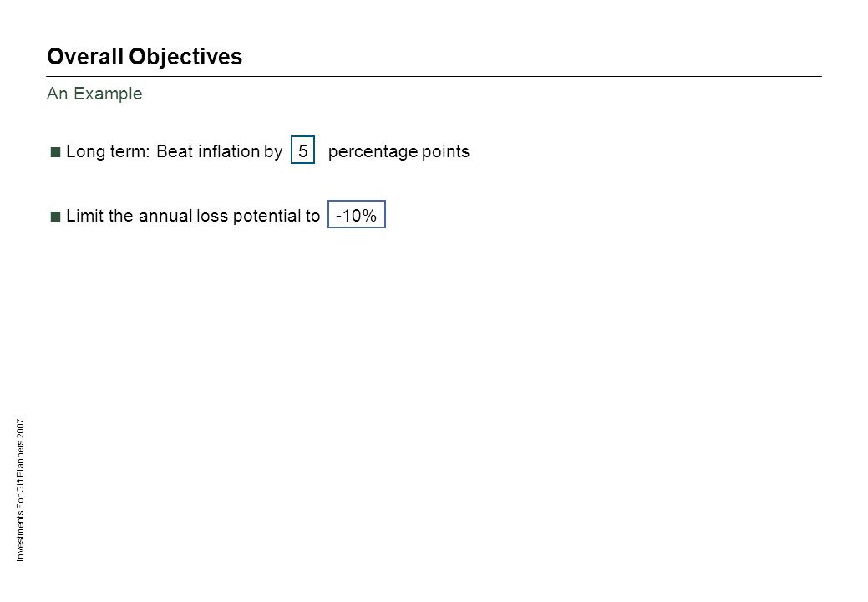Click the word "Objectives" in the title
Screen dimensions: 868x602
185,58
